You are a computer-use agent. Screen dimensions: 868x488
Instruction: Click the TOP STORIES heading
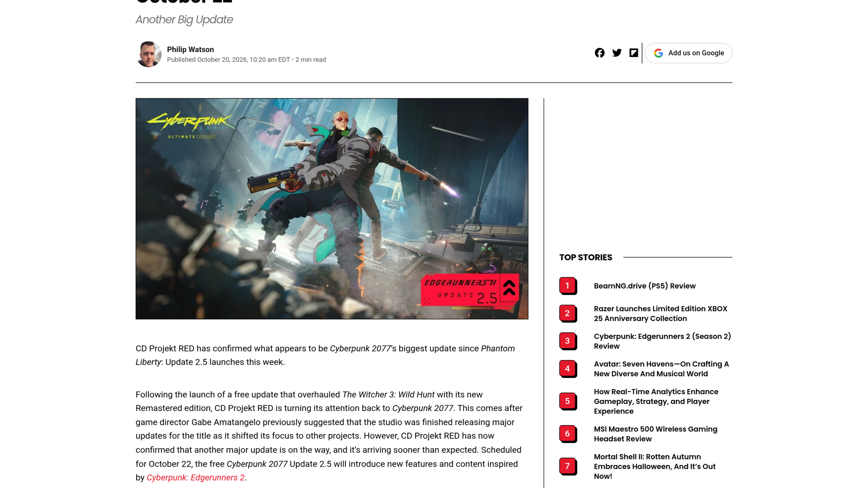pos(586,257)
